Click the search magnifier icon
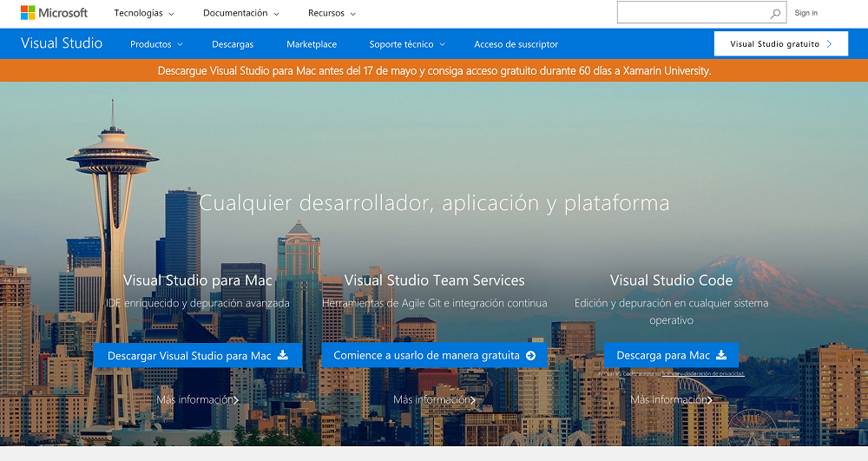 pos(775,13)
